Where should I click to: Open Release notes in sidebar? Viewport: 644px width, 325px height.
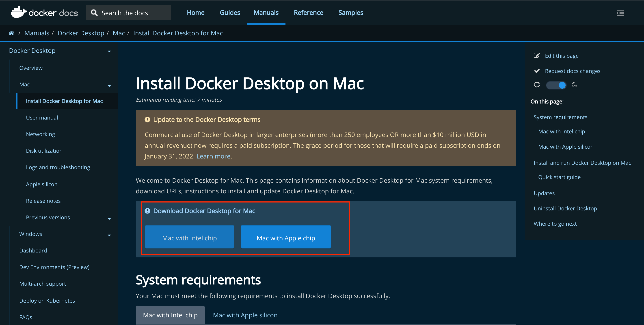click(43, 201)
